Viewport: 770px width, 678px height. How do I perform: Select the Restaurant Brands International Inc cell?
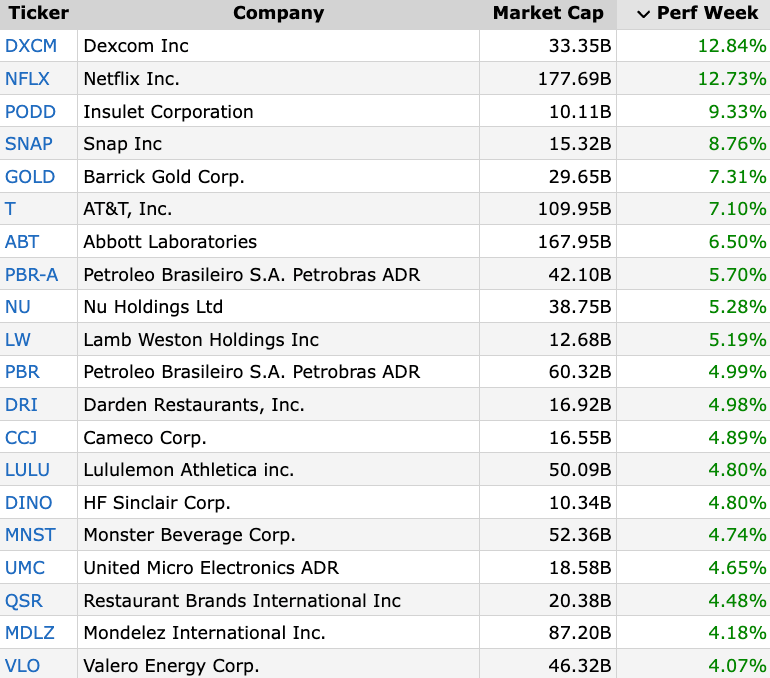[x=278, y=600]
